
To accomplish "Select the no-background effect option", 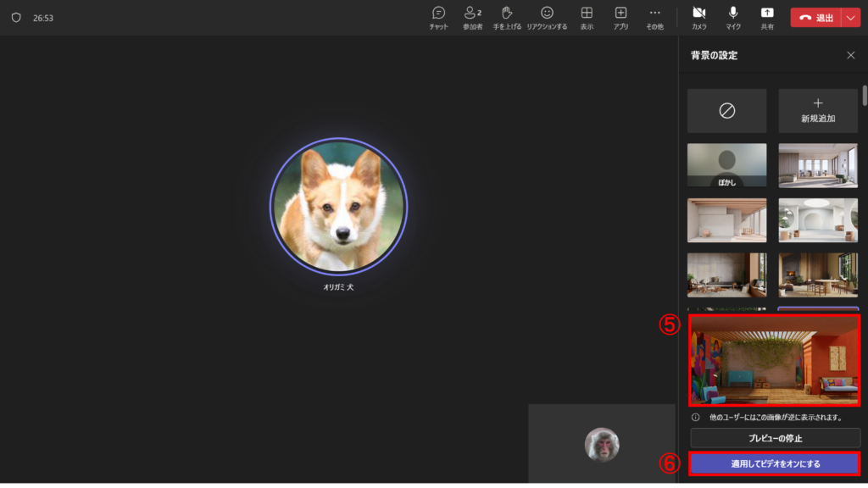I will pyautogui.click(x=726, y=111).
